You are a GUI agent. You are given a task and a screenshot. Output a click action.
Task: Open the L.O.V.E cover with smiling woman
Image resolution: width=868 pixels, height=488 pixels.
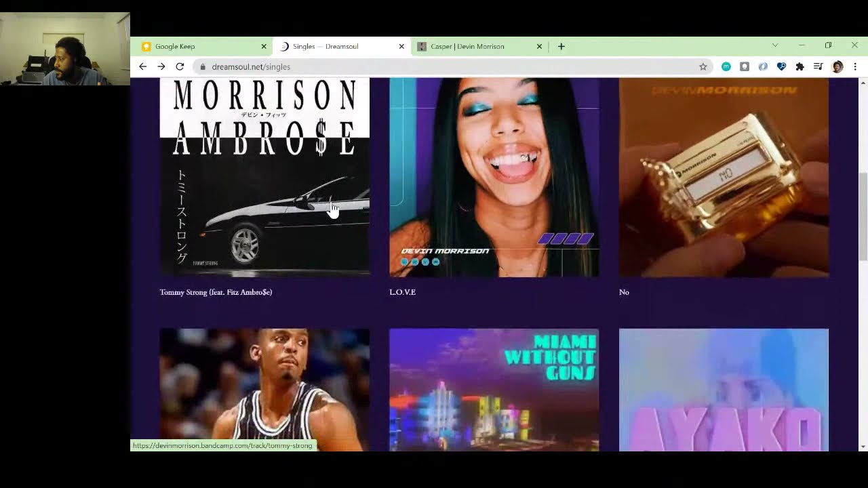[494, 177]
